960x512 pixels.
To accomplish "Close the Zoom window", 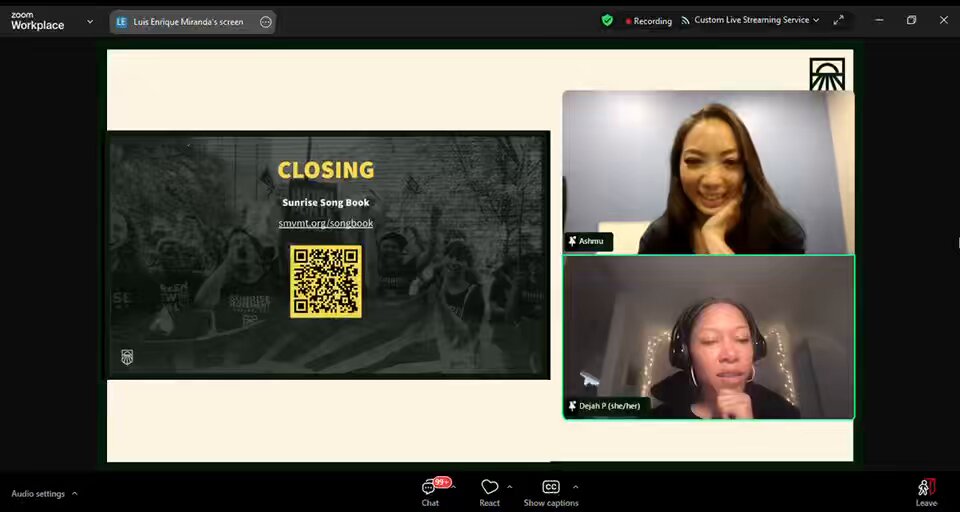I will point(943,20).
